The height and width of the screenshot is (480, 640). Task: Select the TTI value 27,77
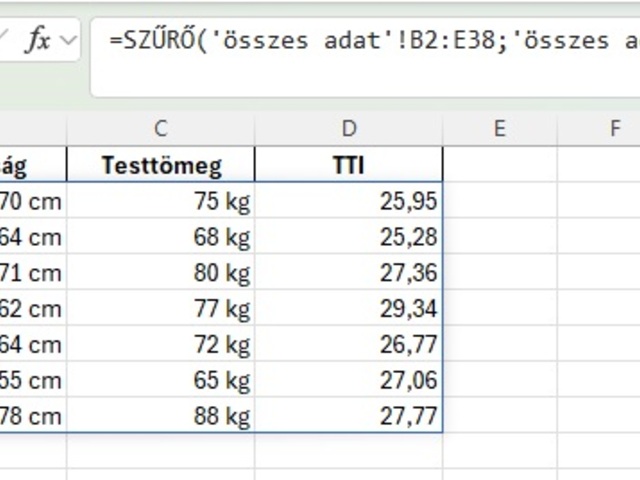tap(349, 416)
